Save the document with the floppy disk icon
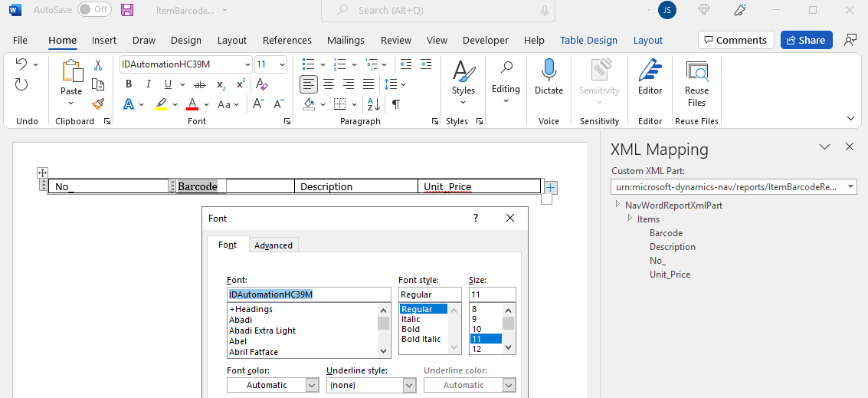 point(127,10)
